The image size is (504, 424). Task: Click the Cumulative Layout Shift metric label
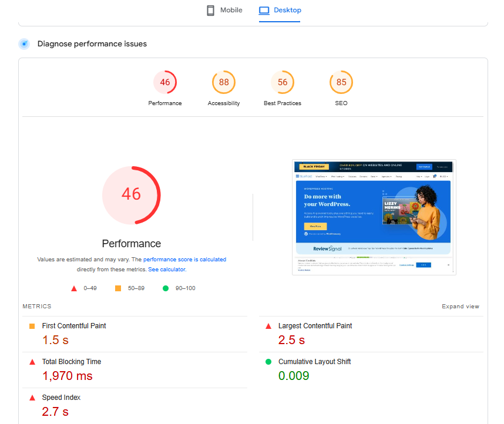(x=315, y=362)
